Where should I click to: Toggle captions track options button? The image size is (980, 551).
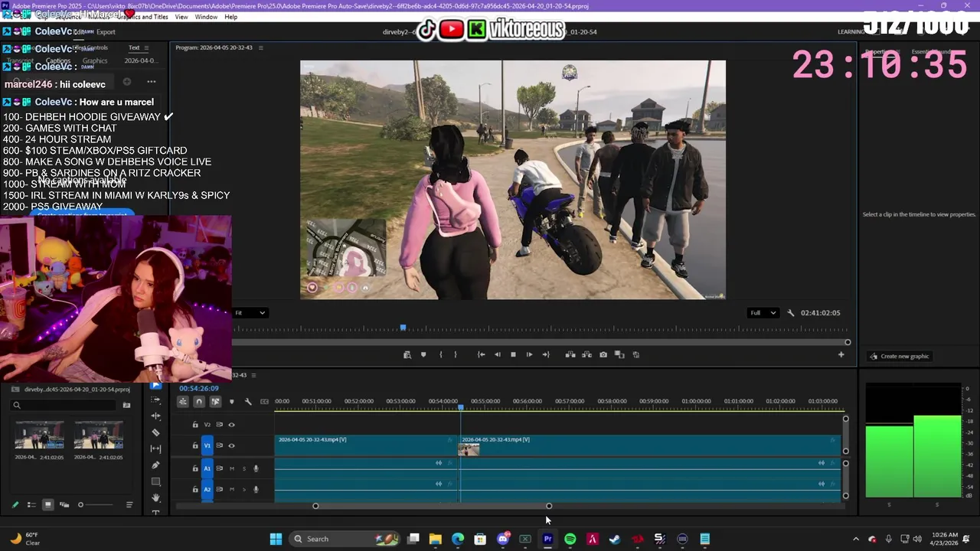[x=265, y=401]
